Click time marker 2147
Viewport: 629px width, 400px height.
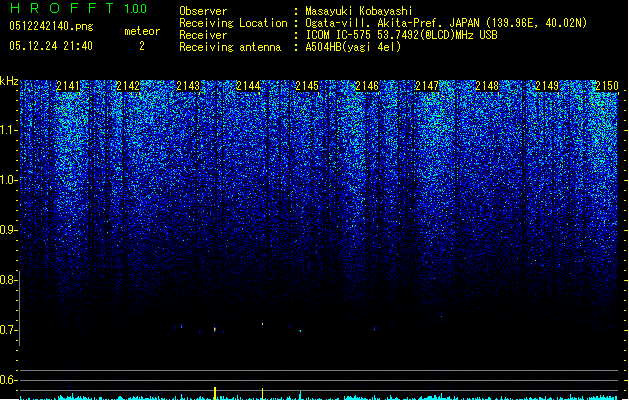click(427, 86)
